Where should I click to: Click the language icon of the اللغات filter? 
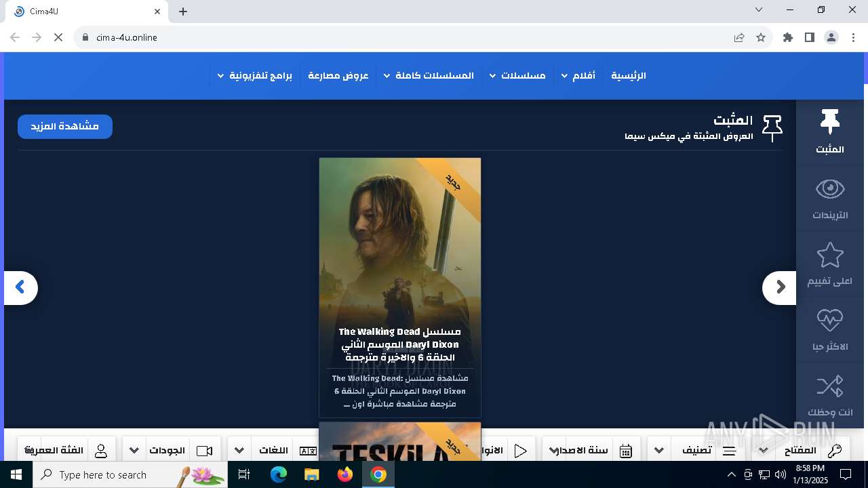point(308,451)
